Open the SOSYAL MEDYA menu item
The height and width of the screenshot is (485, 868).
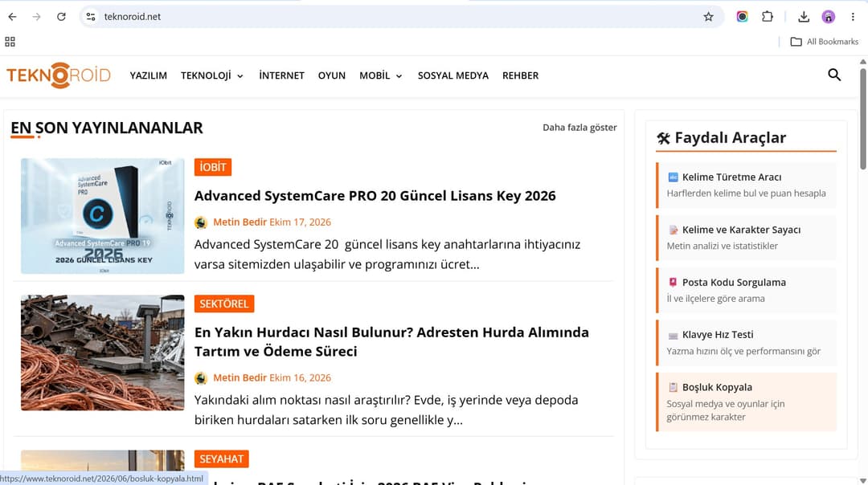[x=453, y=75]
